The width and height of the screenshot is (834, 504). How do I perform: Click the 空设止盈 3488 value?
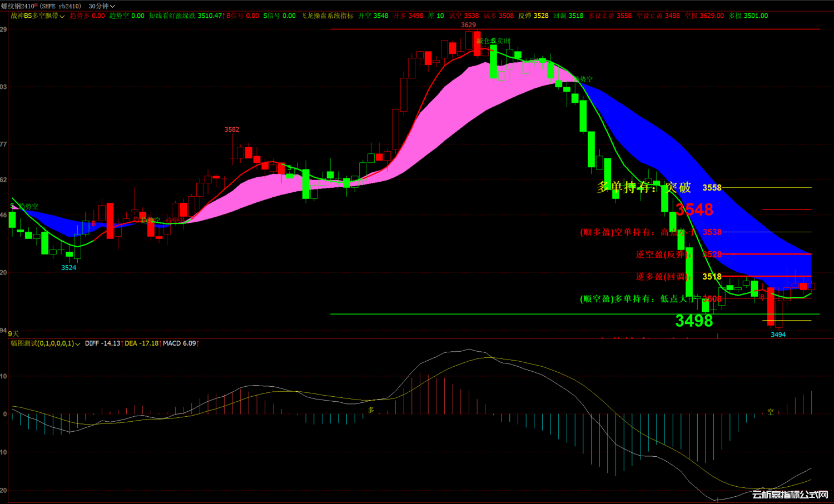[x=658, y=16]
